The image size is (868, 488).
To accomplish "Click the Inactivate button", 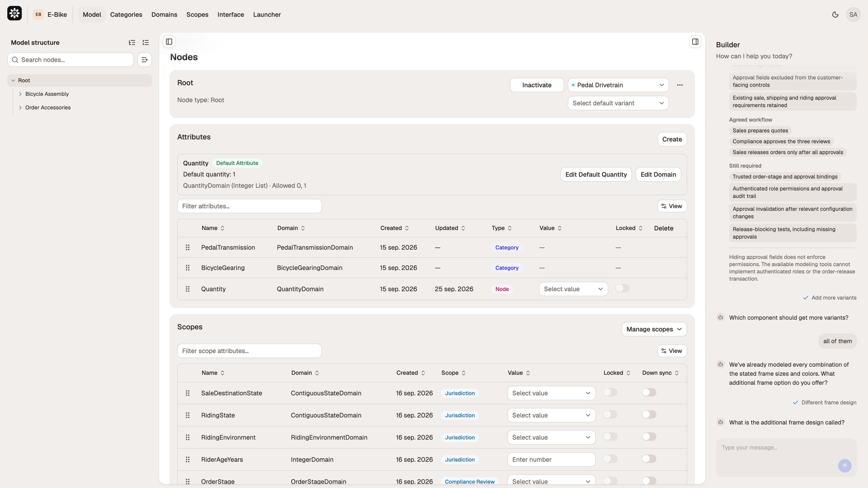I will click(537, 85).
